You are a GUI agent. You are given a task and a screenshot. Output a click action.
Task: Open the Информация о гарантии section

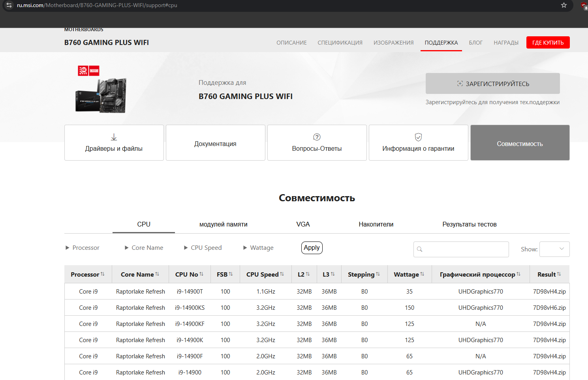coord(419,143)
